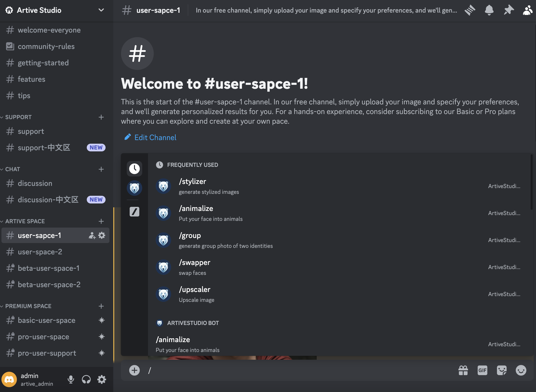
Task: Click the upload attachment plus button
Action: 134,370
